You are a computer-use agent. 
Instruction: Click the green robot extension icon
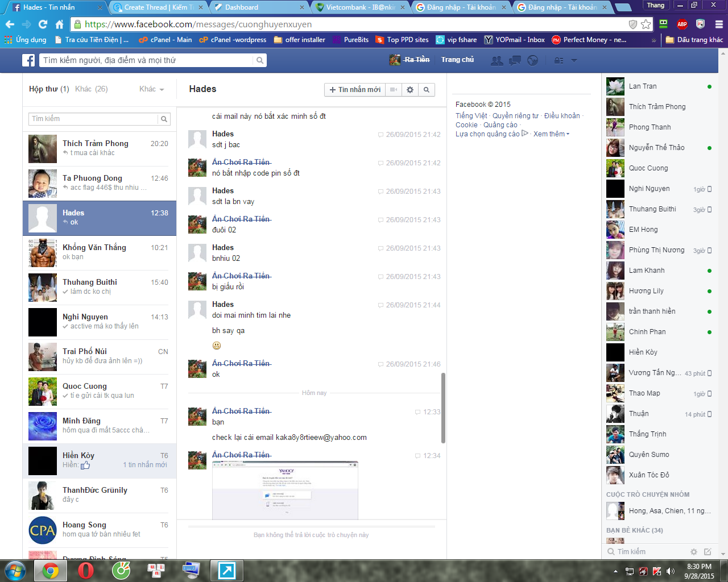[x=664, y=24]
